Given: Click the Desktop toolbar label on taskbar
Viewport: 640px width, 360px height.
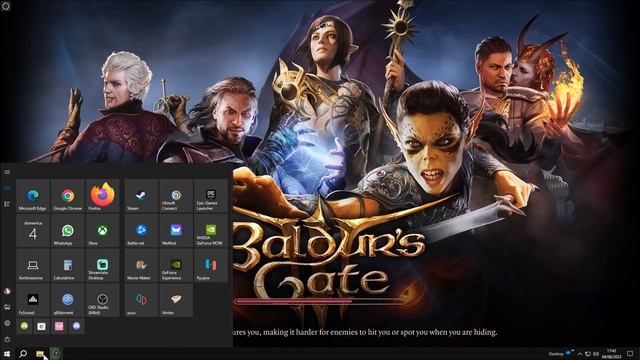Looking at the screenshot, I should pyautogui.click(x=556, y=354).
